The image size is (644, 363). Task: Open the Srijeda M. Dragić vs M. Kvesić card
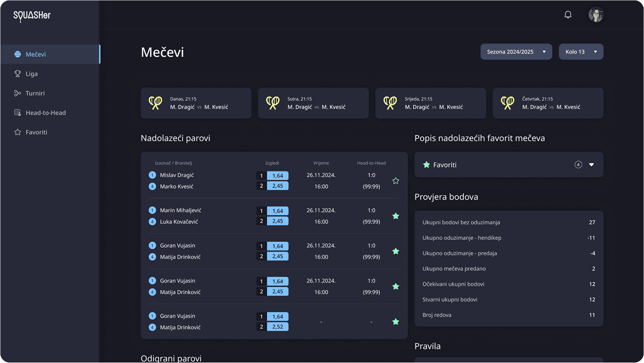(x=430, y=103)
